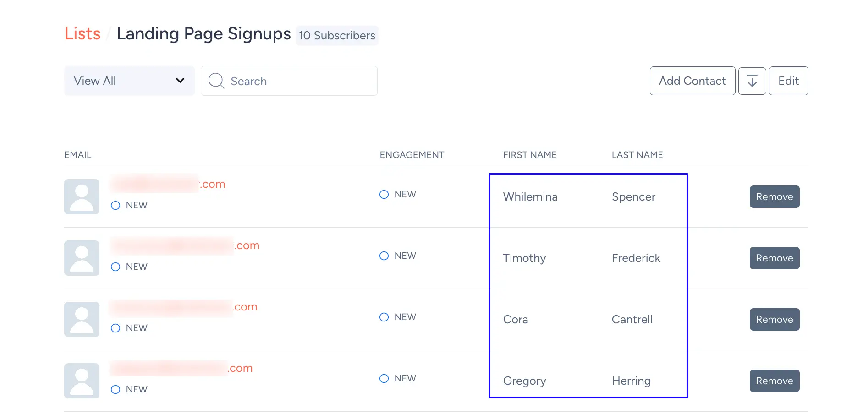
Task: Click the Edit list button
Action: click(788, 81)
